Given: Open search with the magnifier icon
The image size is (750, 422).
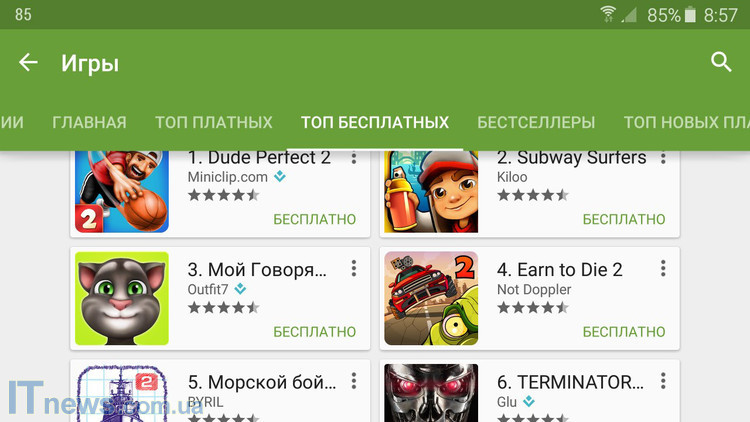Looking at the screenshot, I should pyautogui.click(x=721, y=62).
